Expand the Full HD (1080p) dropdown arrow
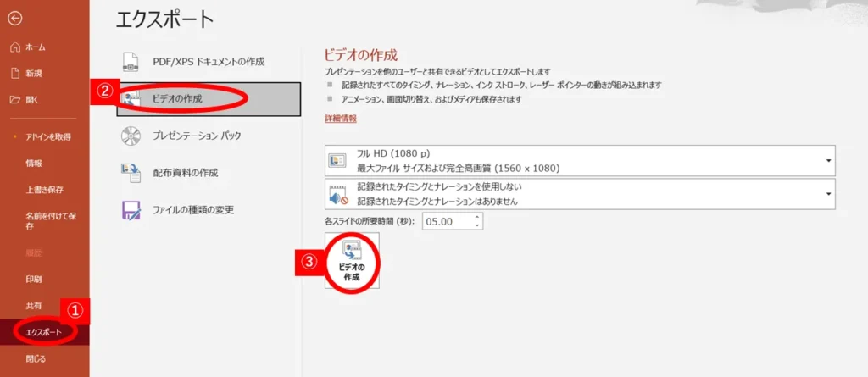This screenshot has width=868, height=377. pyautogui.click(x=827, y=161)
